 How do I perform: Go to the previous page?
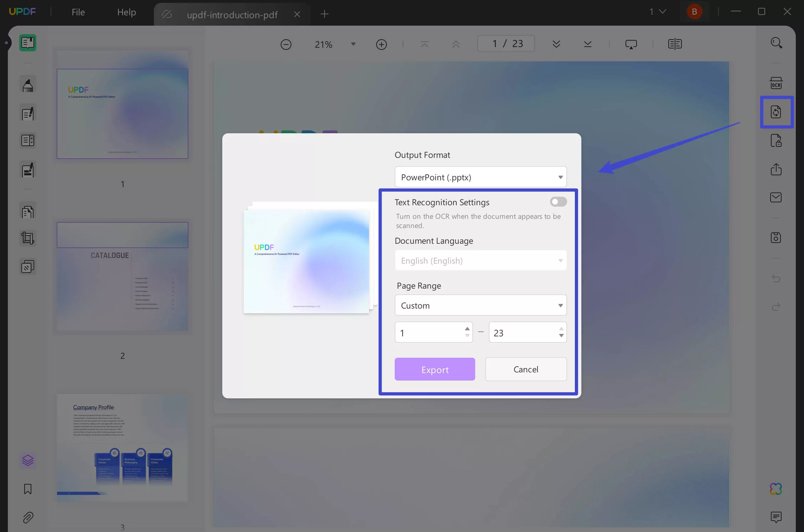tap(456, 44)
